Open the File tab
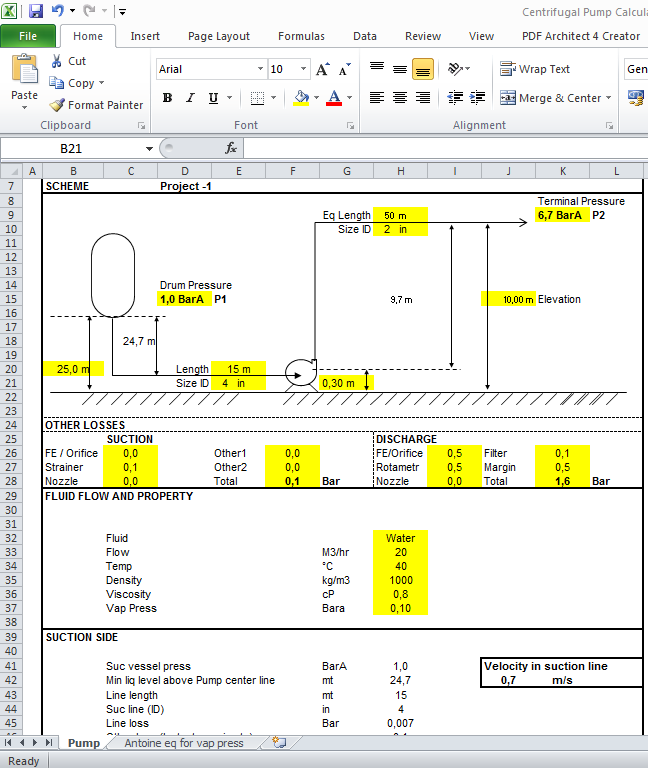The height and width of the screenshot is (768, 648). 28,36
